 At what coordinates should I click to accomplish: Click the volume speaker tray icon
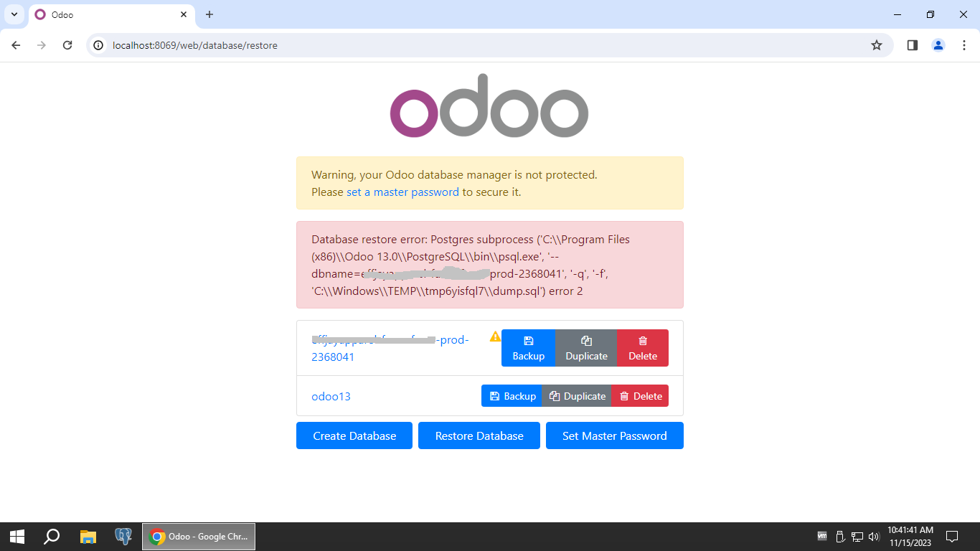coord(874,536)
